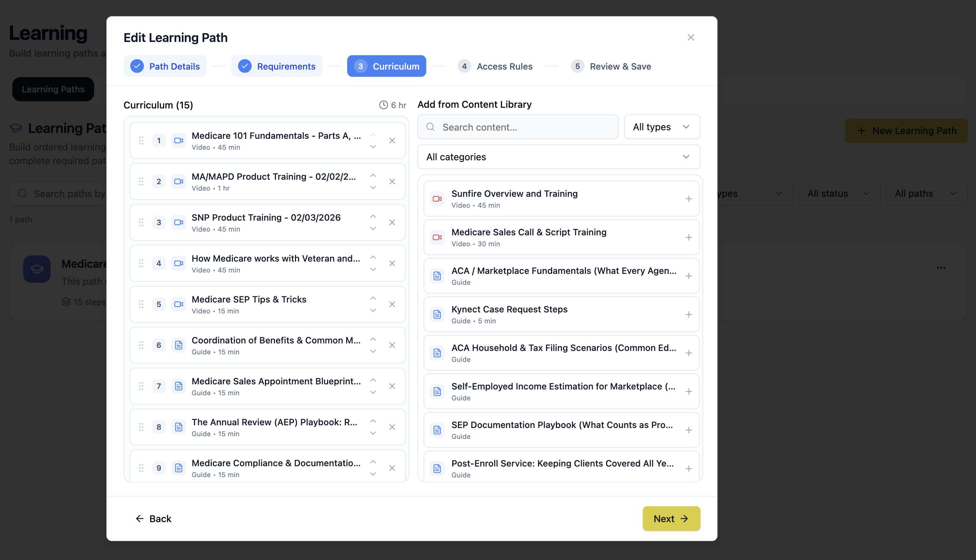
Task: Add Self-Employed Income Estimation guide
Action: [689, 392]
